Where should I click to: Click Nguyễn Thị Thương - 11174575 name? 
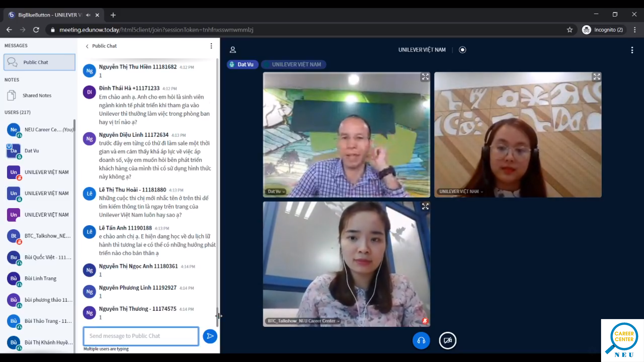click(x=138, y=309)
